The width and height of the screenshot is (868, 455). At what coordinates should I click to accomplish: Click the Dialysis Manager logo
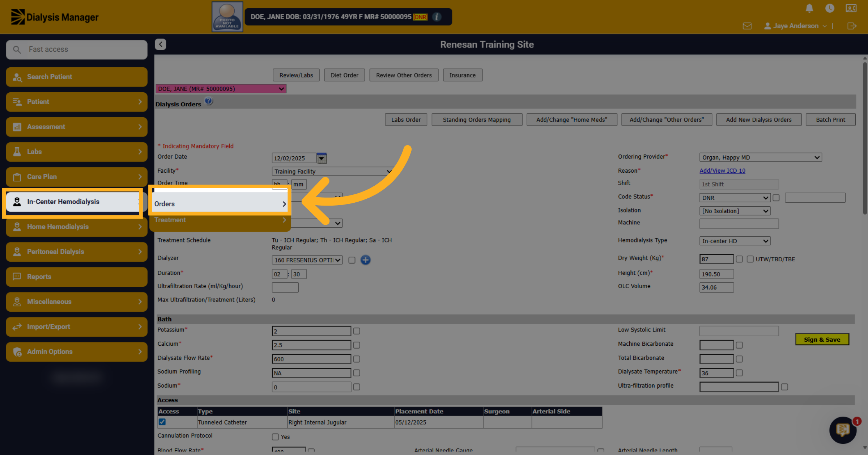[x=55, y=17]
